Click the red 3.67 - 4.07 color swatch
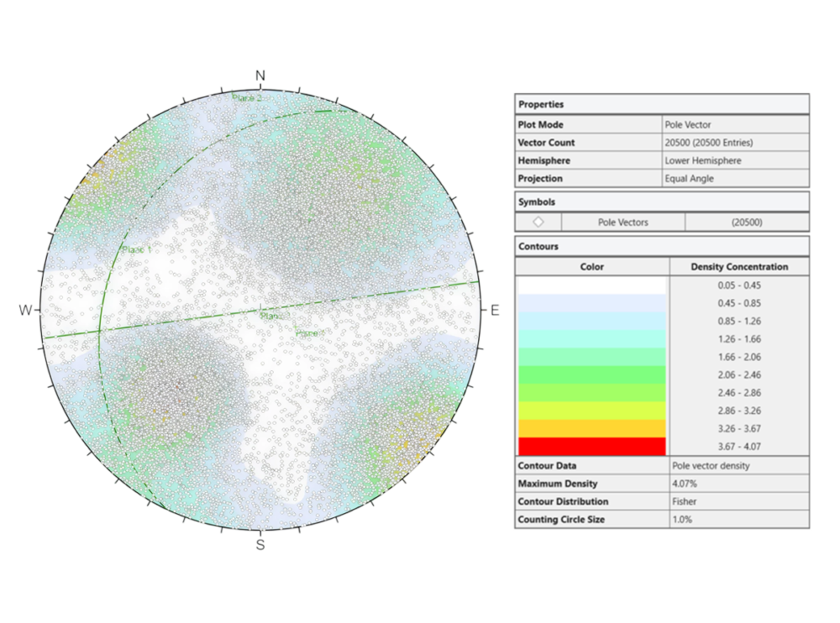 (x=591, y=446)
